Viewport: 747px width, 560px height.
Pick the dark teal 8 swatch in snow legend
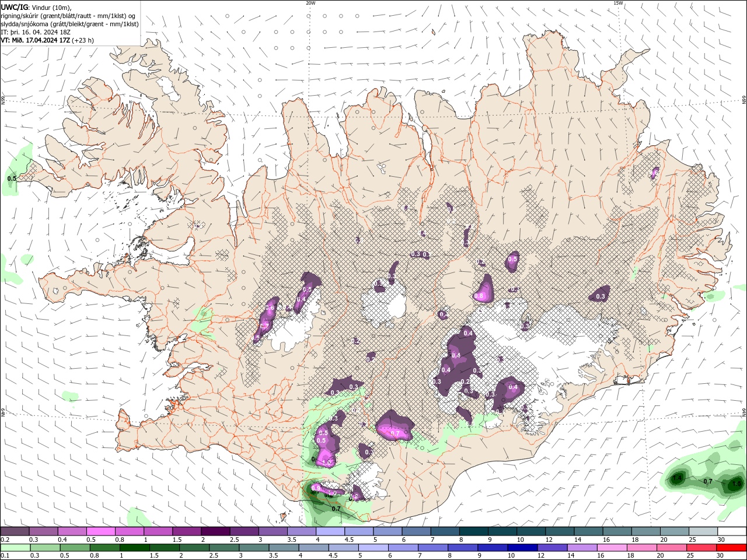[474, 531]
